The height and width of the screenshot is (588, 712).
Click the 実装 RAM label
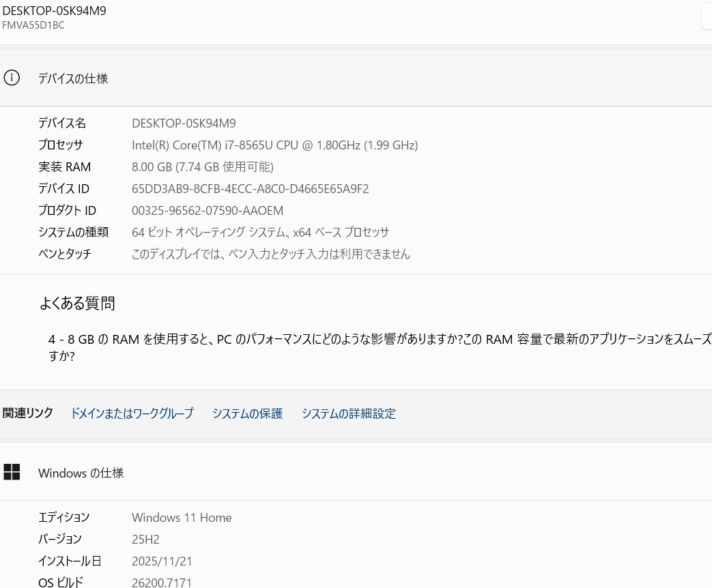64,166
